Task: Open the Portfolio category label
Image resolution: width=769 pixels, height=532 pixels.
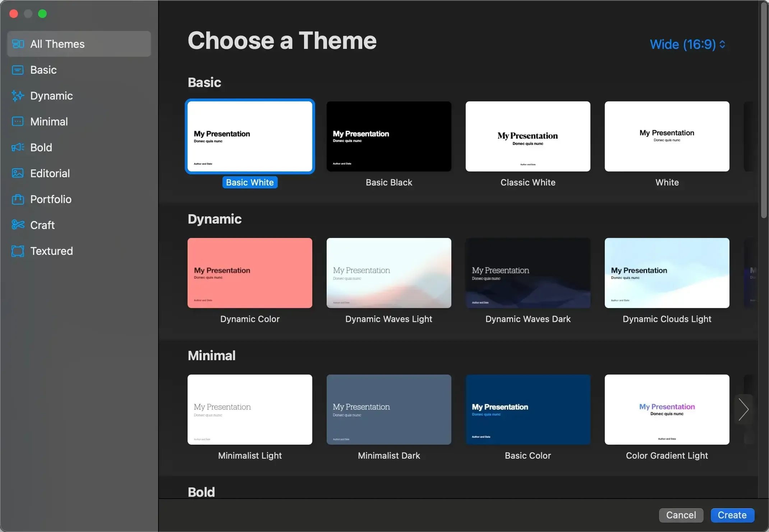Action: (x=51, y=199)
